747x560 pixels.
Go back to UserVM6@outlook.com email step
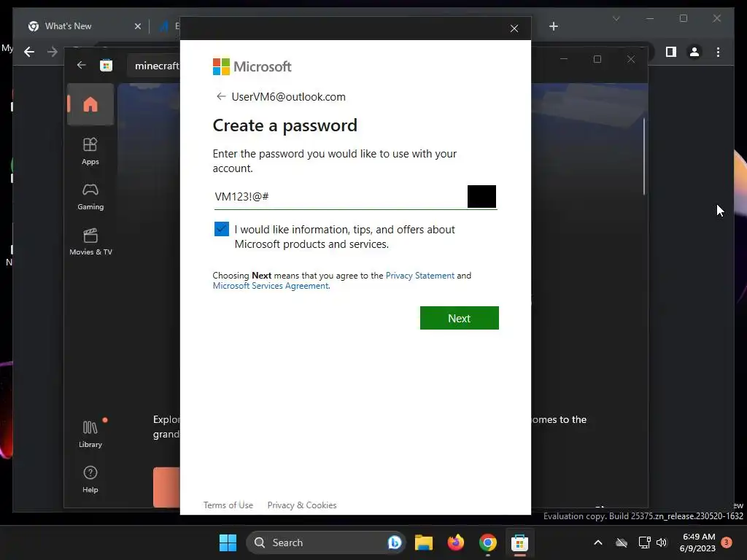[220, 97]
